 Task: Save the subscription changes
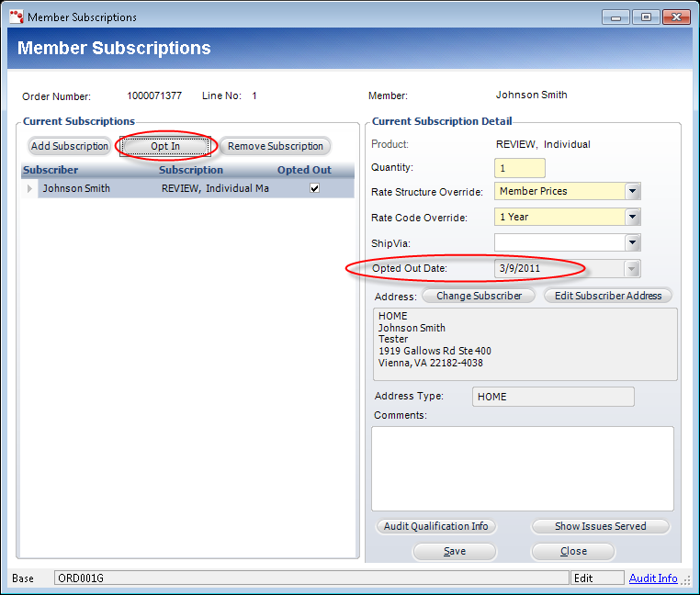(454, 551)
